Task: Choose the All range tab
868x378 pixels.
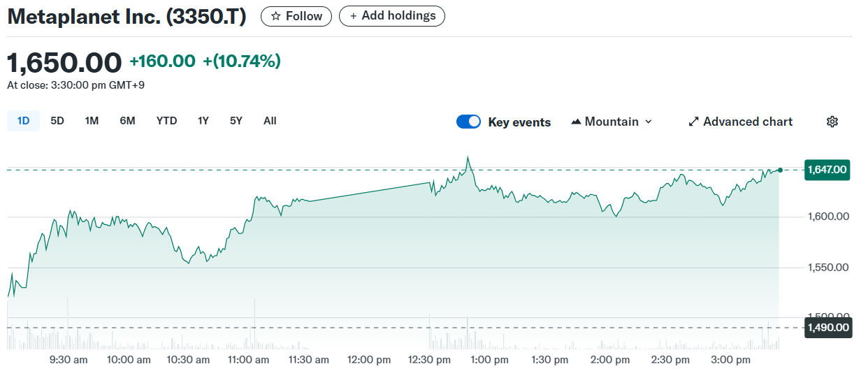Action: [270, 121]
